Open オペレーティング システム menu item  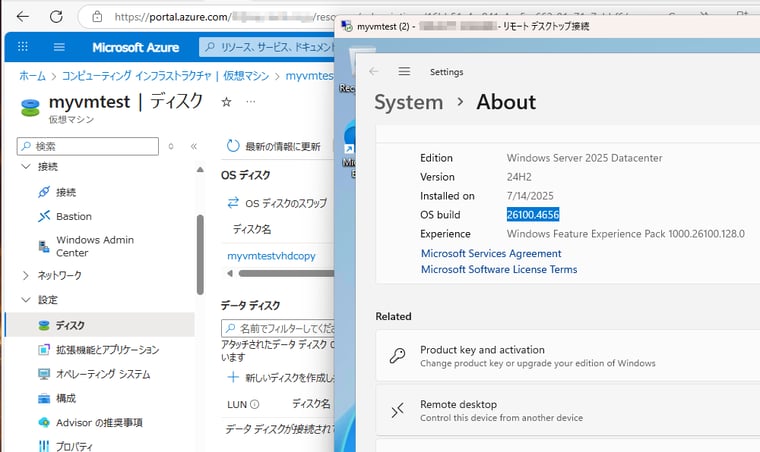pos(103,374)
